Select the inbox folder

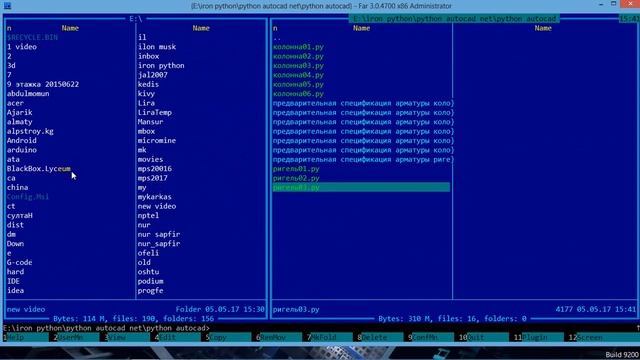[148, 56]
